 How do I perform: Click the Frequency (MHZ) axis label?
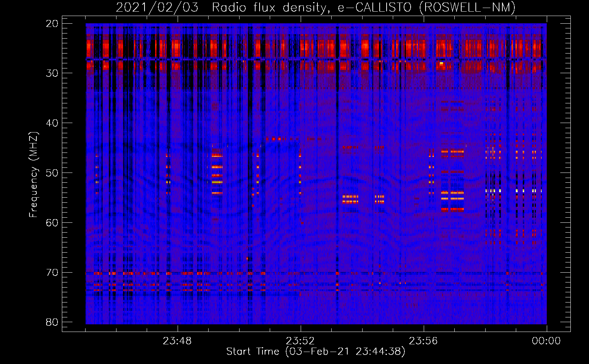pos(34,175)
